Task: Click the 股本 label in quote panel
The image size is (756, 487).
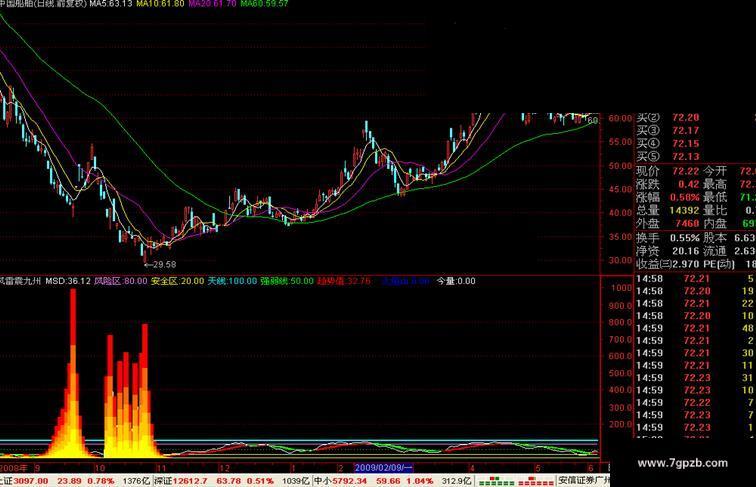Action: (x=715, y=238)
